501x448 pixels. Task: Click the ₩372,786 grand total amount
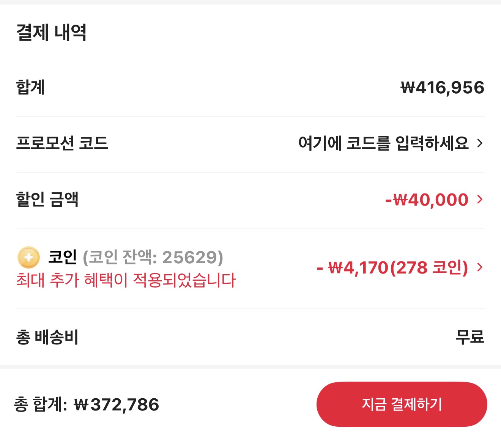[117, 404]
